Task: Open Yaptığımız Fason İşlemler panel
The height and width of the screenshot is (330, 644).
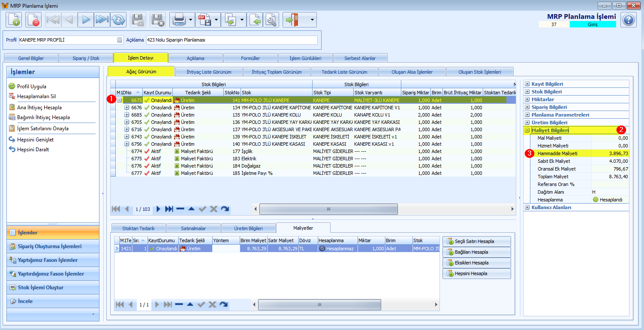Action: point(53,260)
